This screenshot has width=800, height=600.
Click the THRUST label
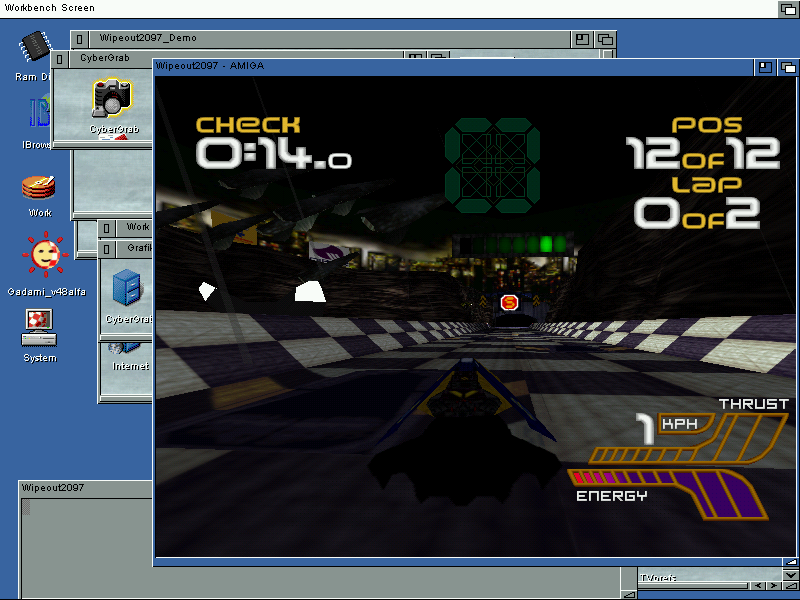coord(754,404)
